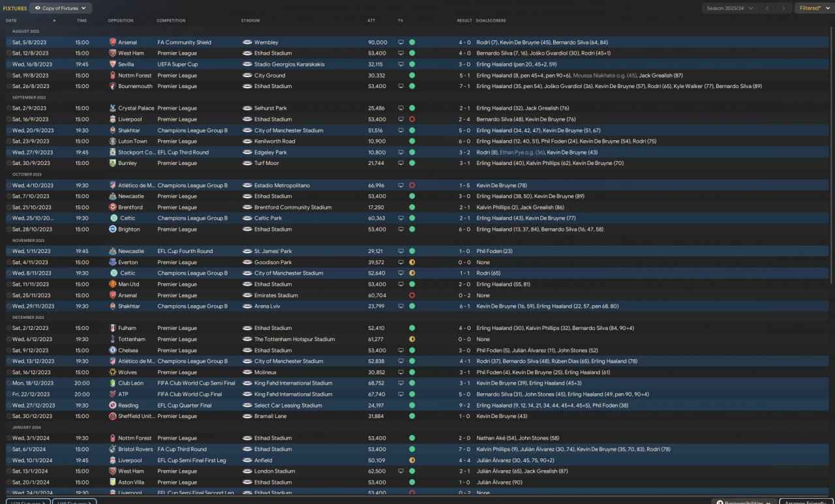Screen dimensions: 835x504
Task: Click the TV icon in the Sevilla row
Action: point(401,65)
